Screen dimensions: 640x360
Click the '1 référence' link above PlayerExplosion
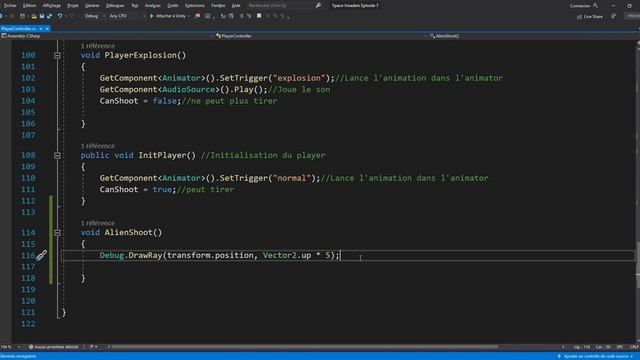coord(98,46)
